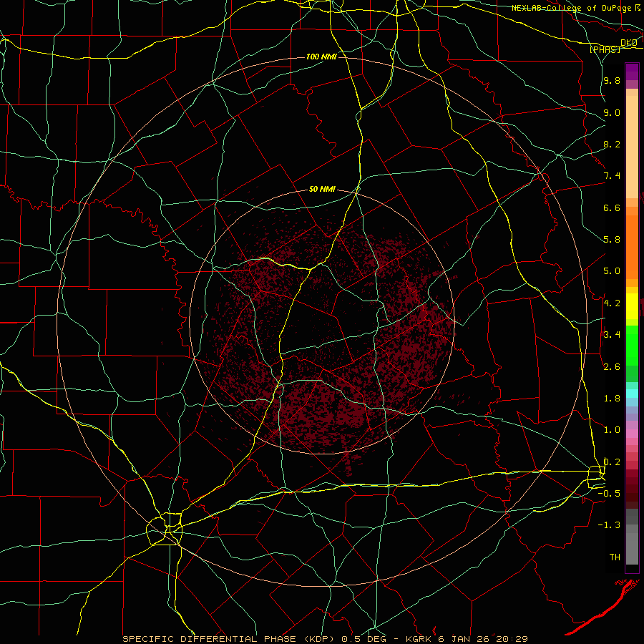Click the [PHAS] unit label

(605, 49)
